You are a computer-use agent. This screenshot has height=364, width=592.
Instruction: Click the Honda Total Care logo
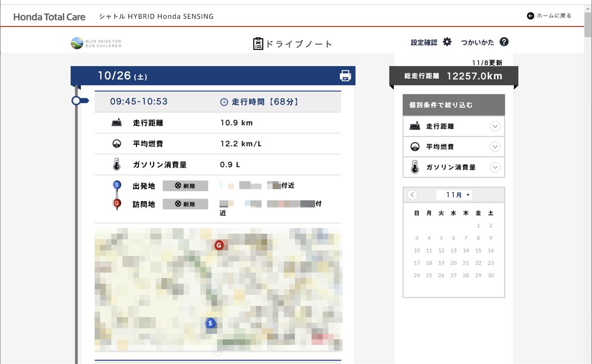[x=49, y=17]
